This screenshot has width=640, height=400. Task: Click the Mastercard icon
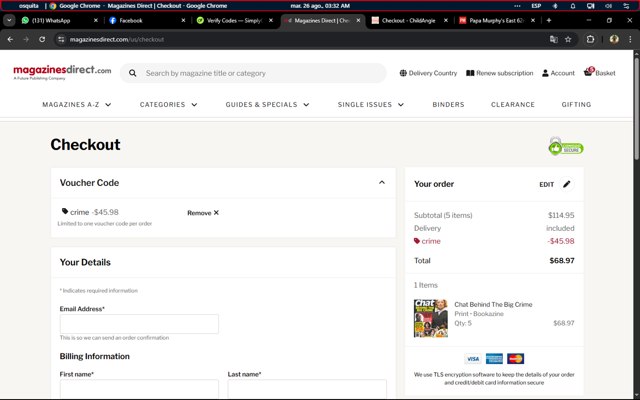pos(516,359)
